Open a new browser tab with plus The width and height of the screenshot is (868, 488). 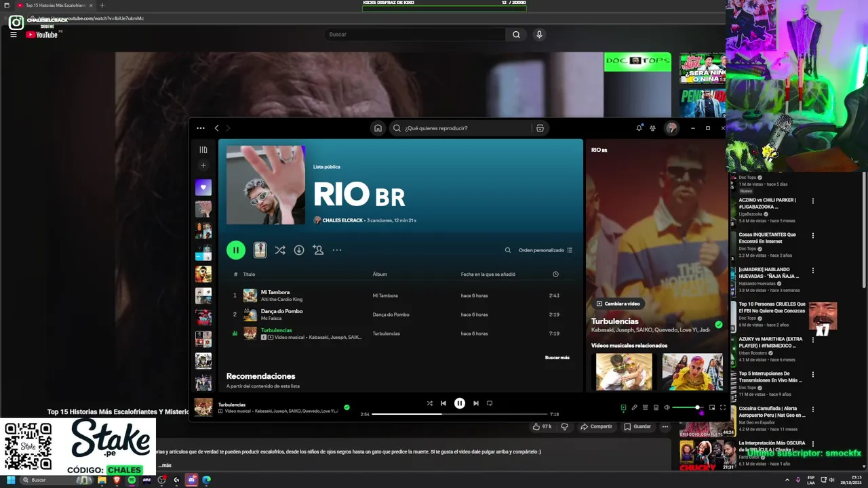[x=102, y=5]
